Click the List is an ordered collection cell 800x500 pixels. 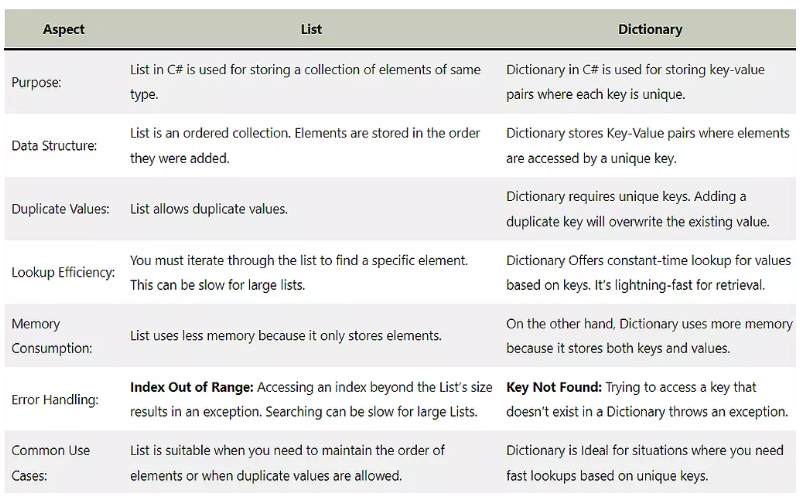[x=305, y=146]
